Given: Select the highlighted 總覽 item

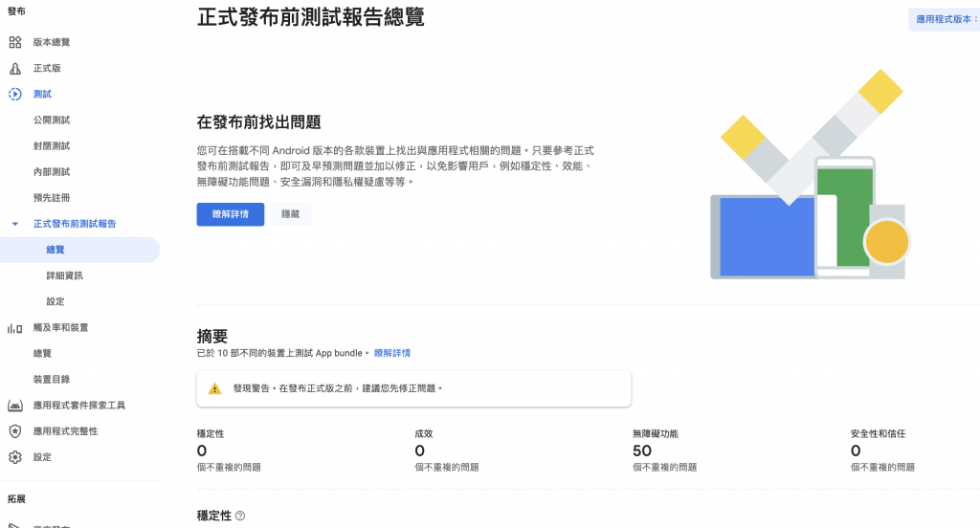Looking at the screenshot, I should click(80, 250).
